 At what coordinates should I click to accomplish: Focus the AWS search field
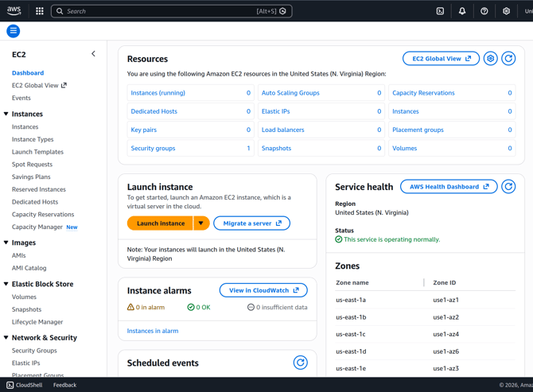[x=159, y=11]
